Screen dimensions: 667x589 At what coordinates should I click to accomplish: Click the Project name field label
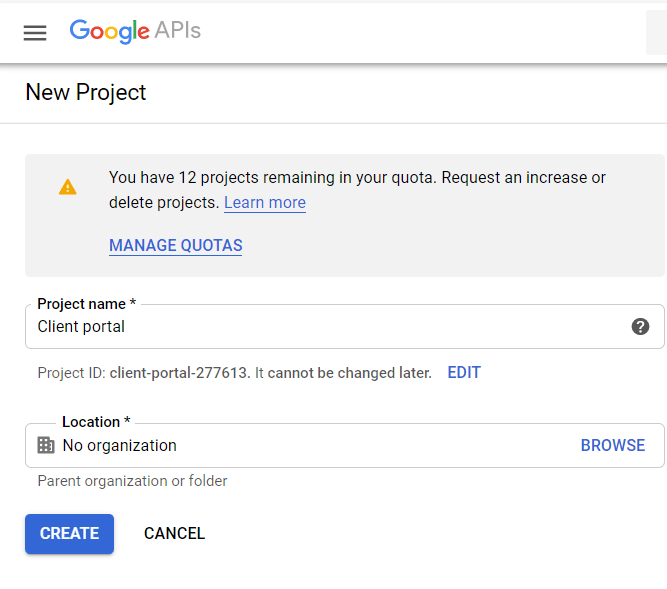tap(86, 304)
